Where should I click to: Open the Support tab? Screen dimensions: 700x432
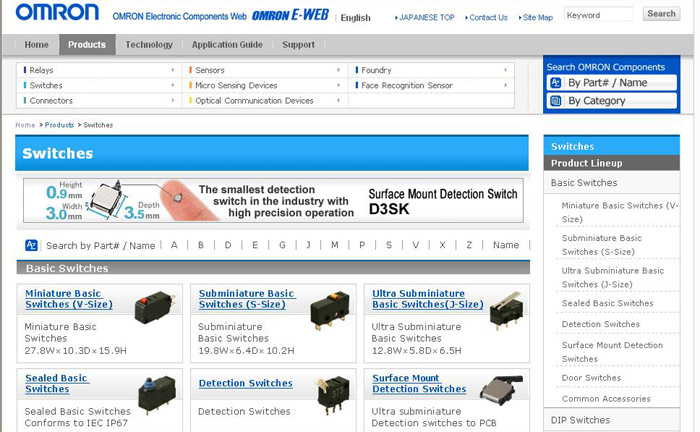[x=298, y=45]
